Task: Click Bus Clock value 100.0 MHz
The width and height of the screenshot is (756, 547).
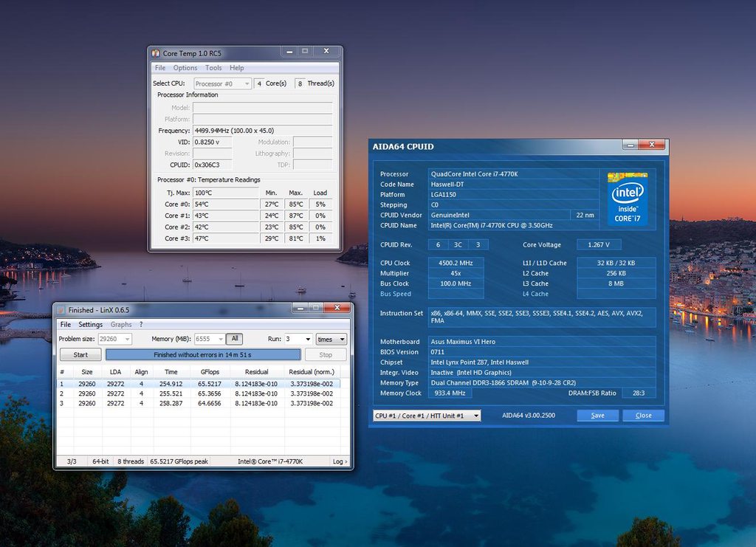Action: (456, 284)
